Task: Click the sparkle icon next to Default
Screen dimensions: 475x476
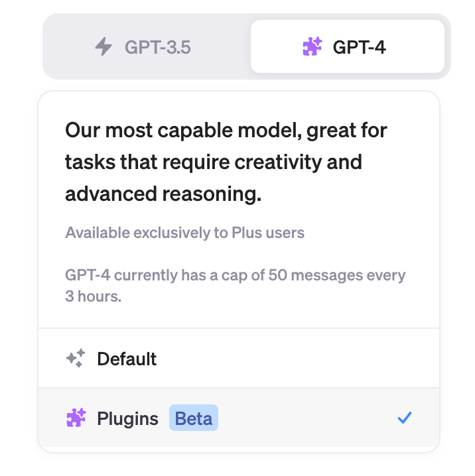Action: 76,359
